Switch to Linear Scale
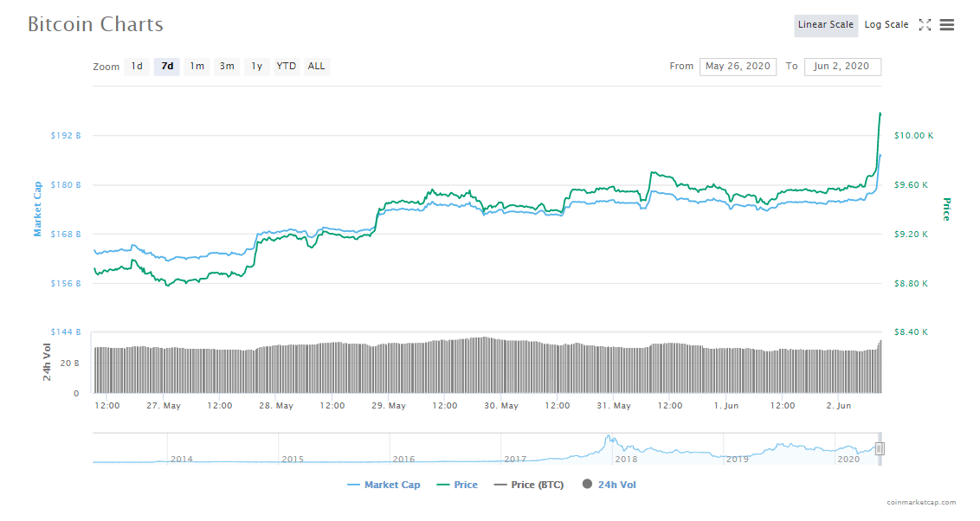This screenshot has width=980, height=521. point(826,25)
